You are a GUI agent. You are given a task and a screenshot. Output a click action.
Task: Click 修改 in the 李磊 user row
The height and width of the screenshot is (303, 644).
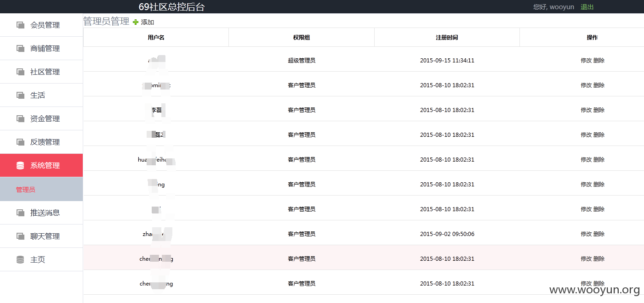pyautogui.click(x=586, y=110)
